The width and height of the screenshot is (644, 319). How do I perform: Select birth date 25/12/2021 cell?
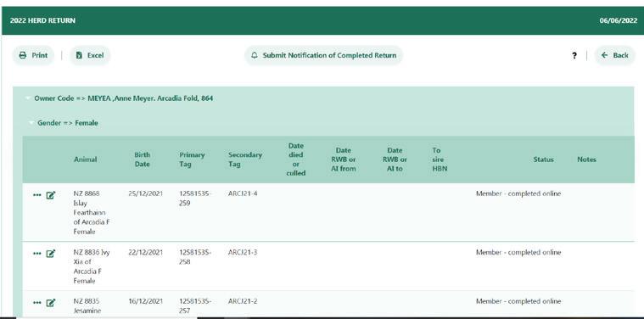[x=145, y=193]
